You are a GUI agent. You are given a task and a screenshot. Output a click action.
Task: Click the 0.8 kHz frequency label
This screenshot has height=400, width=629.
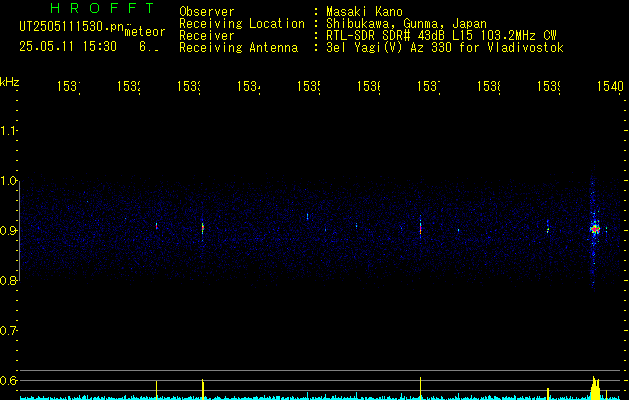pos(8,280)
